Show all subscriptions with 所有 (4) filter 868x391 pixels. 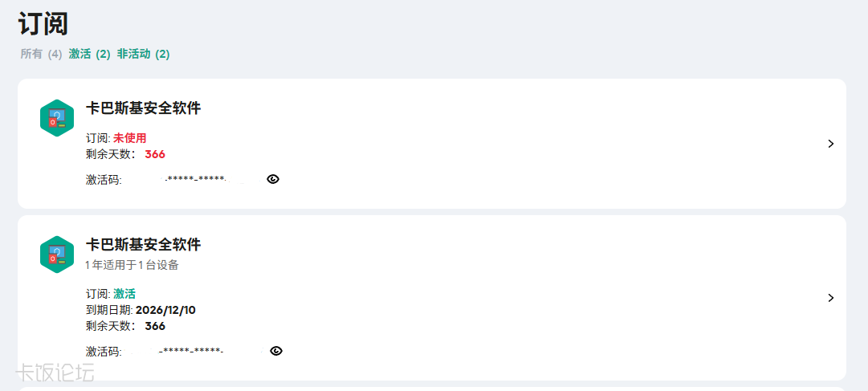click(x=41, y=55)
